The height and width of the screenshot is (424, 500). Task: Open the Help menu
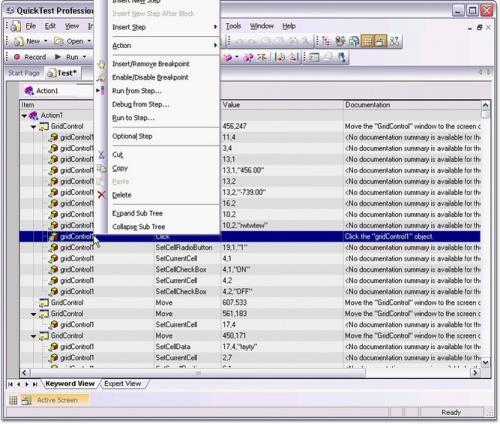(289, 26)
